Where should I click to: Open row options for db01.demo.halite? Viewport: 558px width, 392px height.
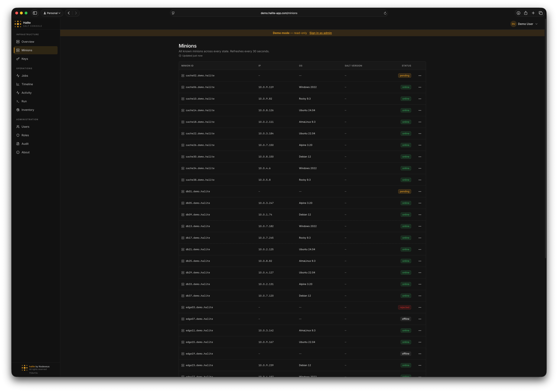coord(420,191)
